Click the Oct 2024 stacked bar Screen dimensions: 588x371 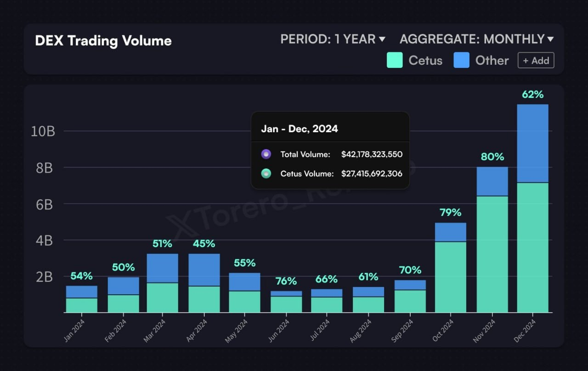pyautogui.click(x=451, y=266)
